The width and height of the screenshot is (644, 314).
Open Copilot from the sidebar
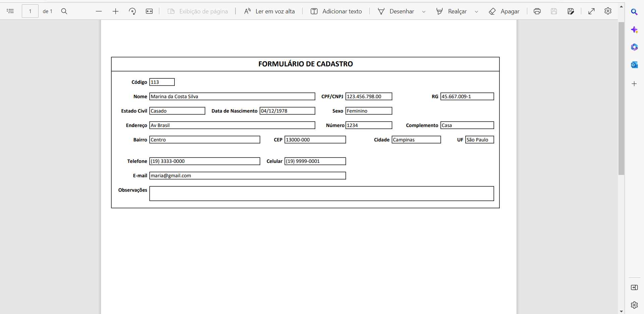tap(634, 30)
